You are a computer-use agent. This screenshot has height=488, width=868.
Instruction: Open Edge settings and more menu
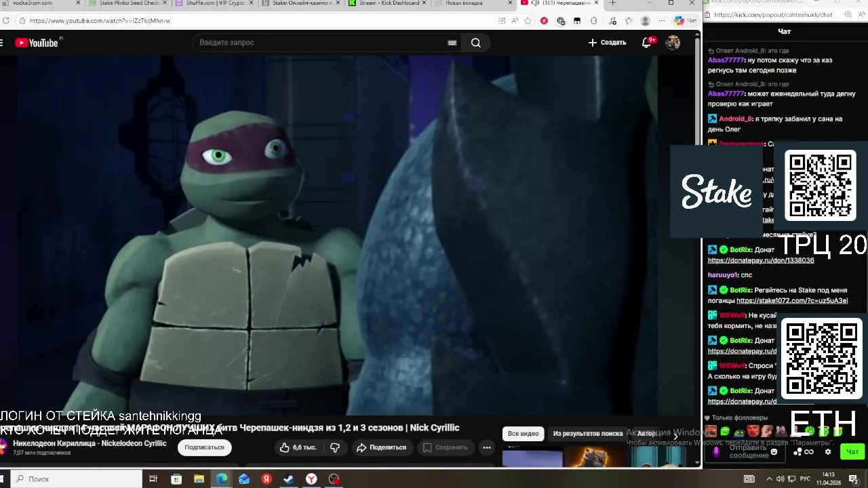tap(661, 21)
